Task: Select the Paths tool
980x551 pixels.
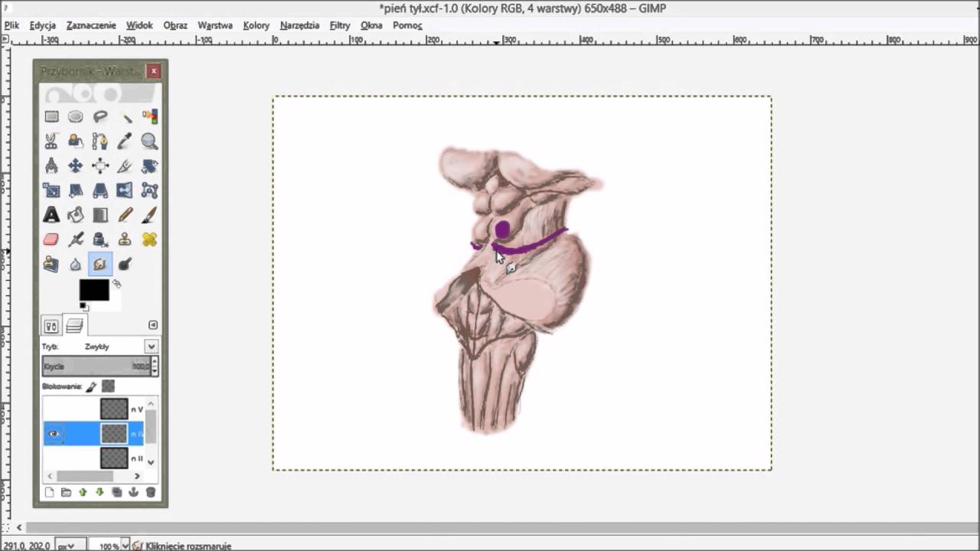Action: [x=100, y=141]
